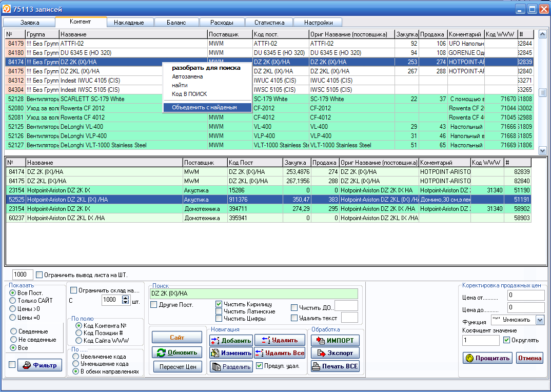Open the Функция Умножить dropdown
Image resolution: width=551 pixels, height=392 pixels.
(x=539, y=320)
